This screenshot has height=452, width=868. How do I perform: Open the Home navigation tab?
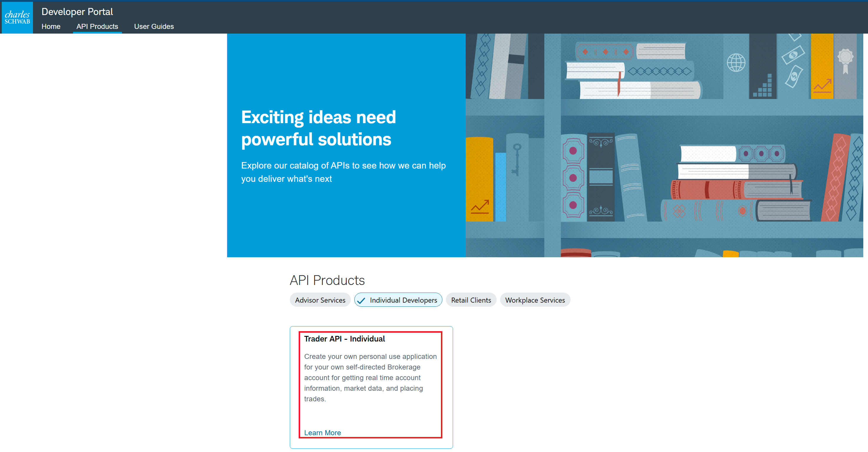point(51,26)
